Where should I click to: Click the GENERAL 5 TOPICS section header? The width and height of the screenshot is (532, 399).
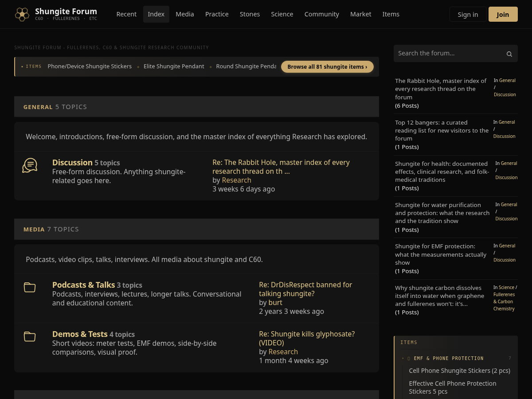(196, 106)
